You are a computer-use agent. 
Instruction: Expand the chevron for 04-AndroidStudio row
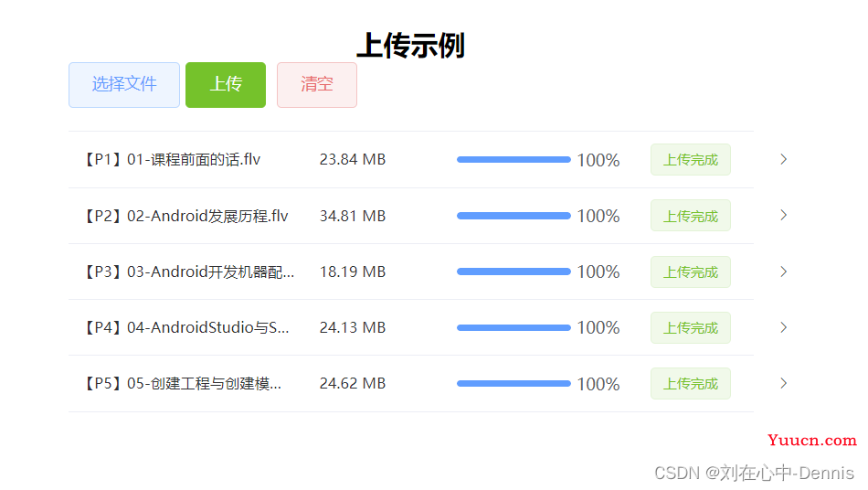pos(783,328)
